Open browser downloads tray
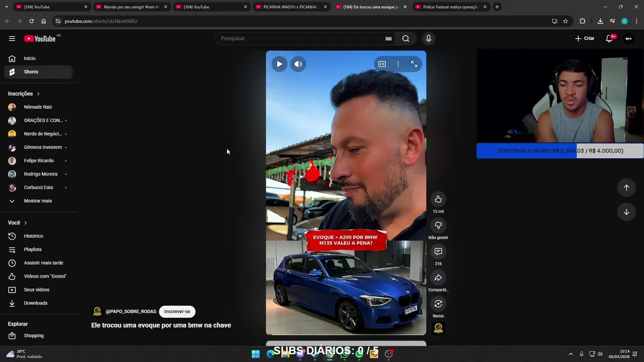644x362 pixels. click(600, 21)
